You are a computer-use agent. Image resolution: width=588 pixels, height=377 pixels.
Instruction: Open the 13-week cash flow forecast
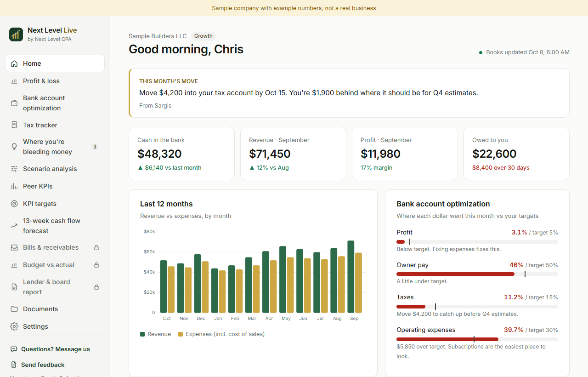pyautogui.click(x=55, y=226)
